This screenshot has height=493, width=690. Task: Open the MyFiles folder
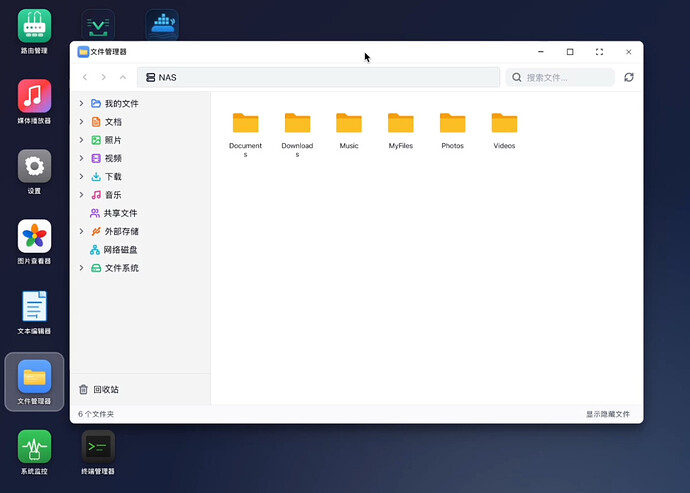point(401,124)
